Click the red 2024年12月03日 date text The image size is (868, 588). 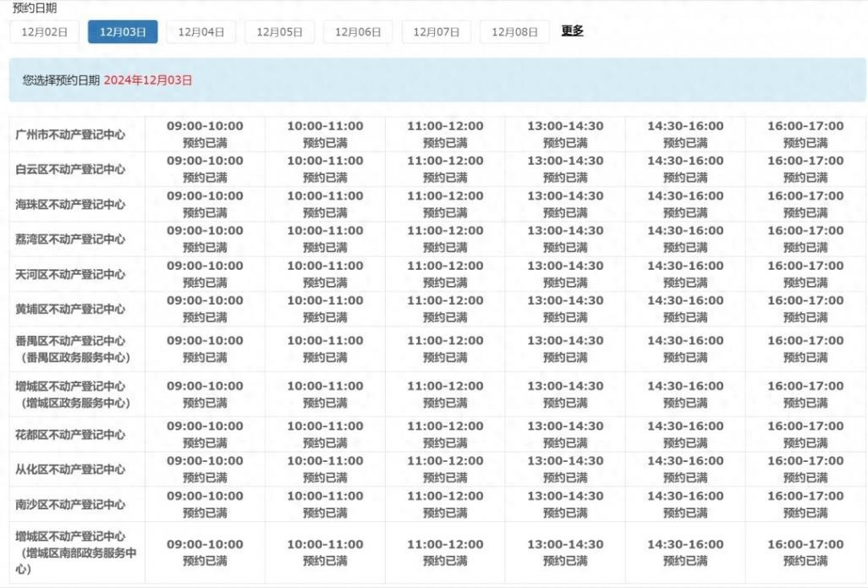[x=148, y=80]
